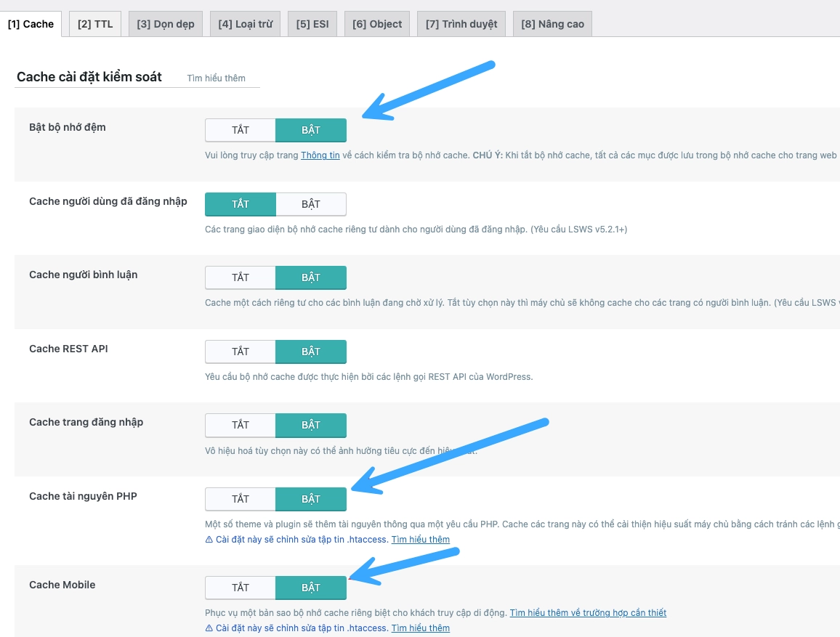The image size is (840, 637).
Task: Turn off Cache REST API
Action: click(240, 352)
